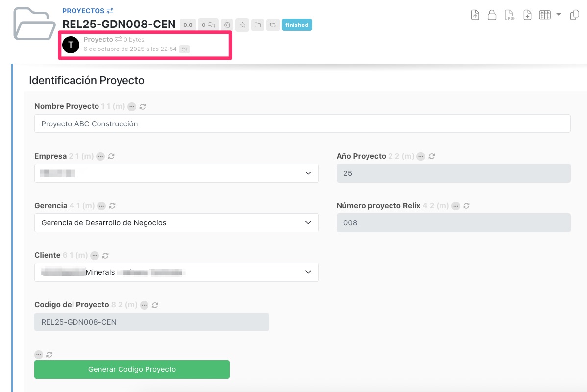Click the add new document icon
587x392 pixels.
point(527,15)
